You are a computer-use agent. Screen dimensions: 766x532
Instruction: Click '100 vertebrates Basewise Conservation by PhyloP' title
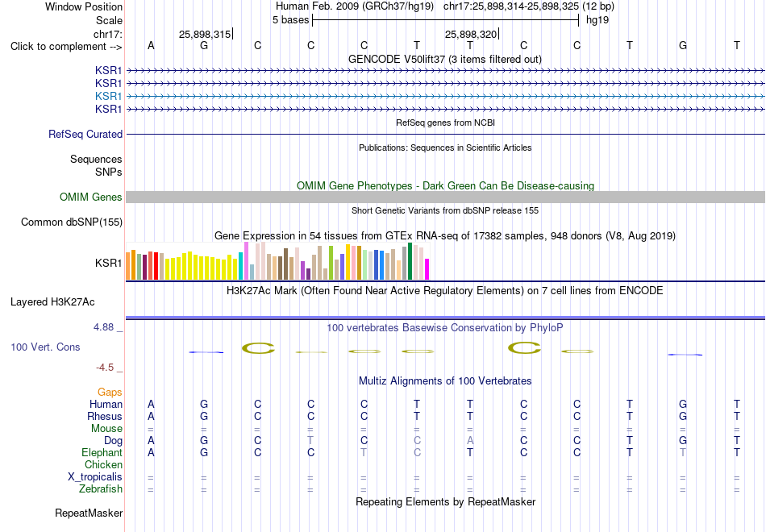(445, 328)
